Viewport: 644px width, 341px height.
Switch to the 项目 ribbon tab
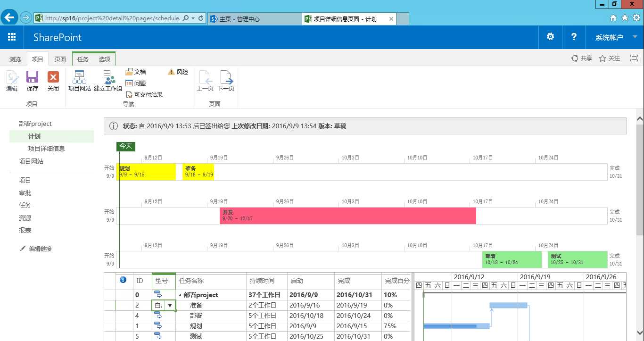[x=37, y=59]
